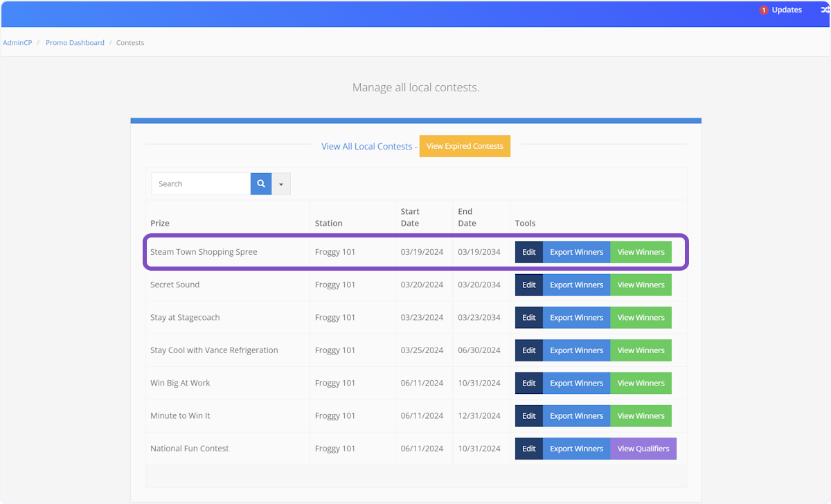Export winners for National Fun Contest
The image size is (831, 504).
click(x=576, y=449)
